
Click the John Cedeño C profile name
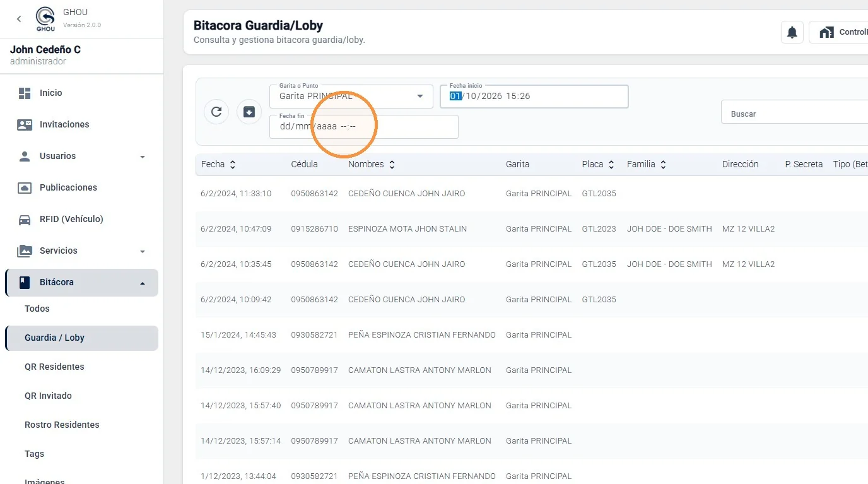pos(45,50)
